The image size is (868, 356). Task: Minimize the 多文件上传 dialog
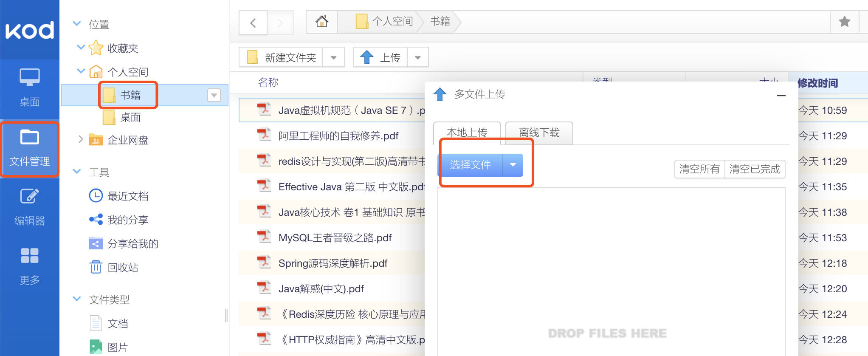click(x=781, y=96)
